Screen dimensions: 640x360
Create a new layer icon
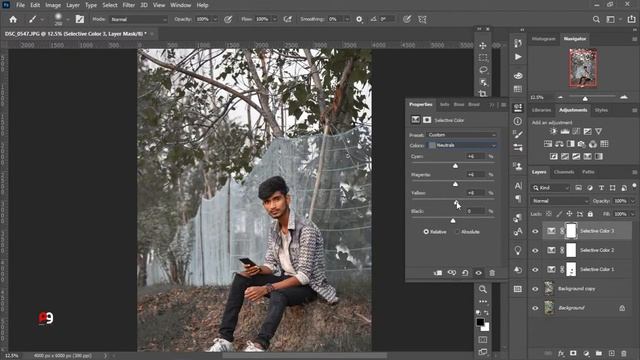pos(611,353)
